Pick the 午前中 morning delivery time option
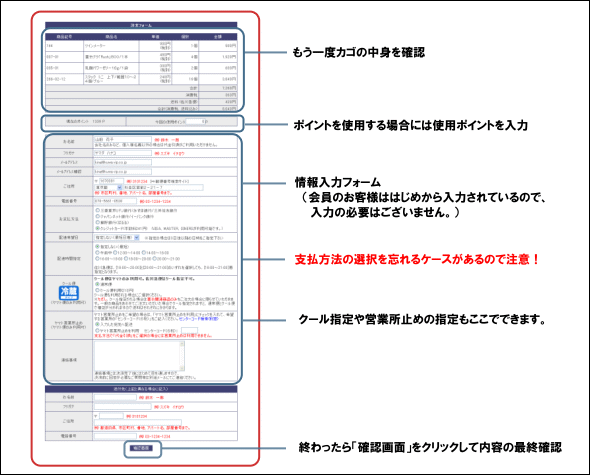This screenshot has width=590, height=475. tap(97, 253)
